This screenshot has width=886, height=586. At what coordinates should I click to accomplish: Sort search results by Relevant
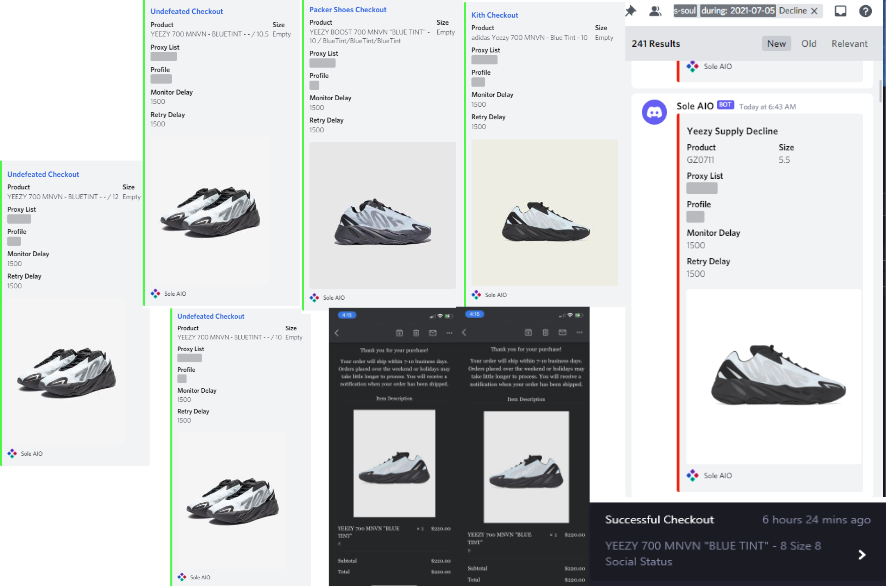849,44
